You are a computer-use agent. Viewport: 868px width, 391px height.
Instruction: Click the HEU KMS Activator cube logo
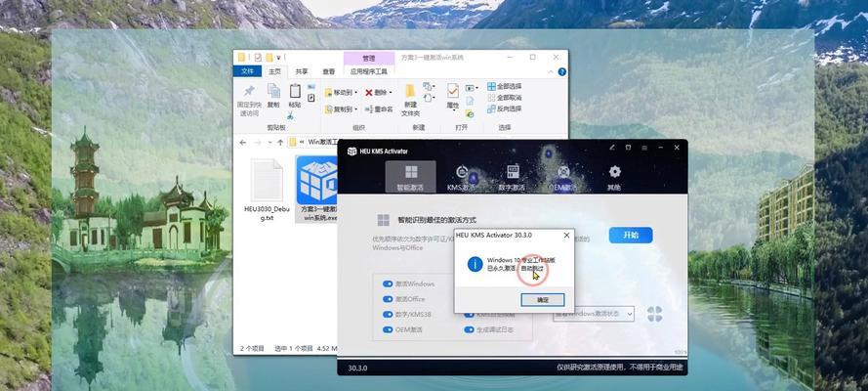point(352,151)
